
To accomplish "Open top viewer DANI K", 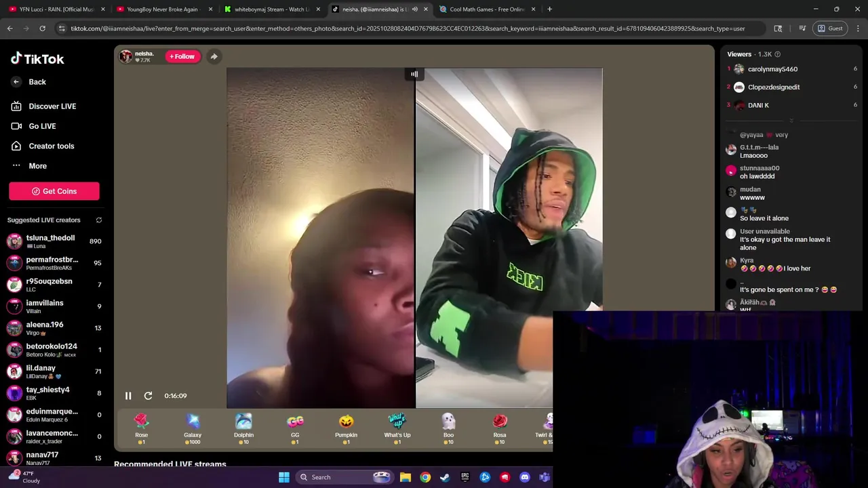I will tap(758, 106).
